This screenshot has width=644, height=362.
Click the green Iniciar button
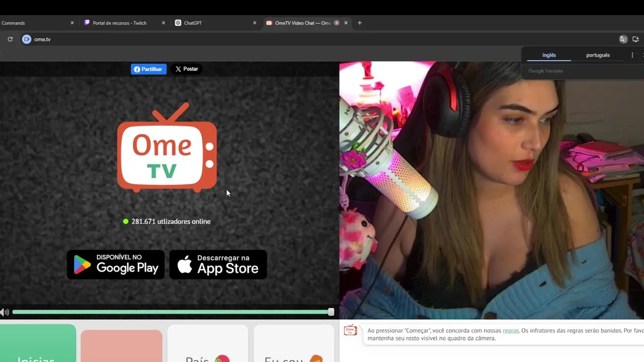38,343
